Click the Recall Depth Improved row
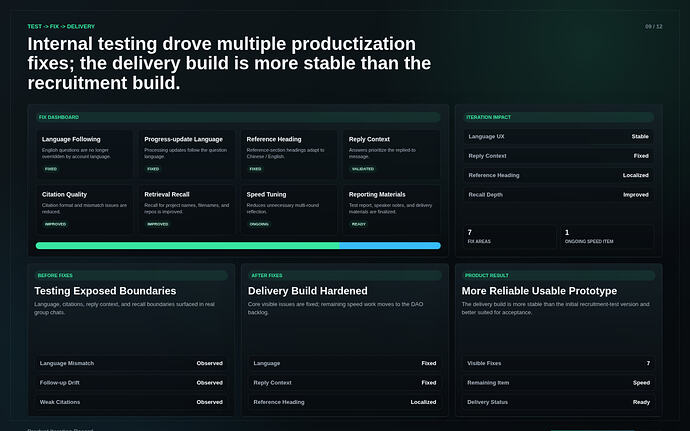This screenshot has height=431, width=690. click(558, 195)
